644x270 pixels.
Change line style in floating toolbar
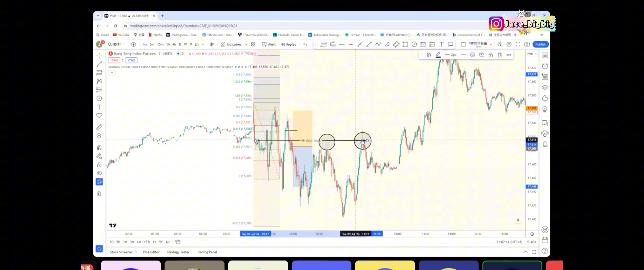coord(463,55)
